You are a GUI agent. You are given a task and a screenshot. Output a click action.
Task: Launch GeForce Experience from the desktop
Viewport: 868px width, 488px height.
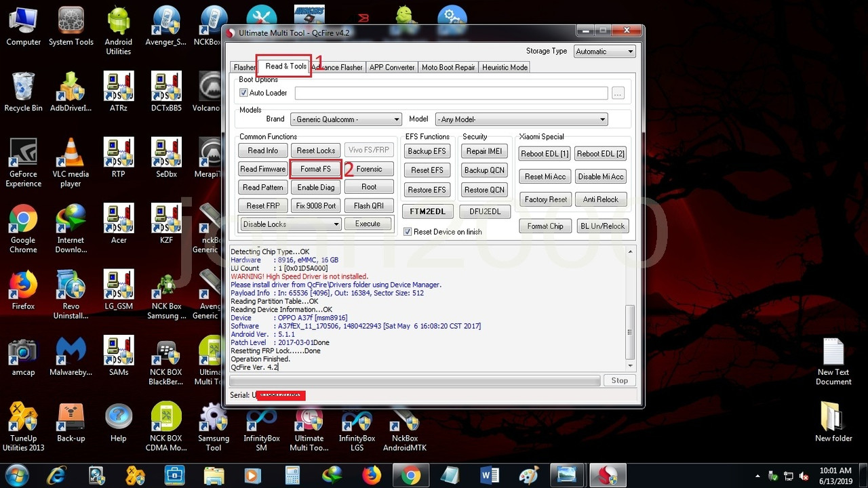[x=23, y=163]
